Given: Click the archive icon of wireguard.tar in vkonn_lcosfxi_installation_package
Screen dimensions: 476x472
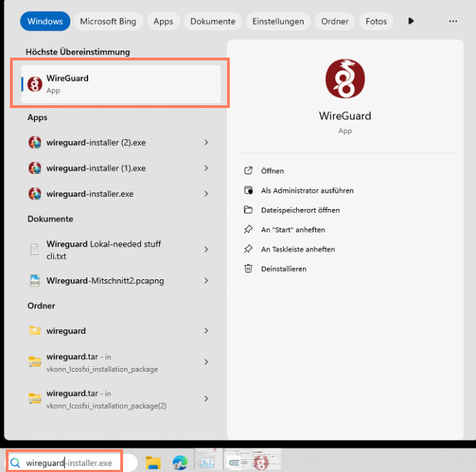Looking at the screenshot, I should tap(35, 362).
